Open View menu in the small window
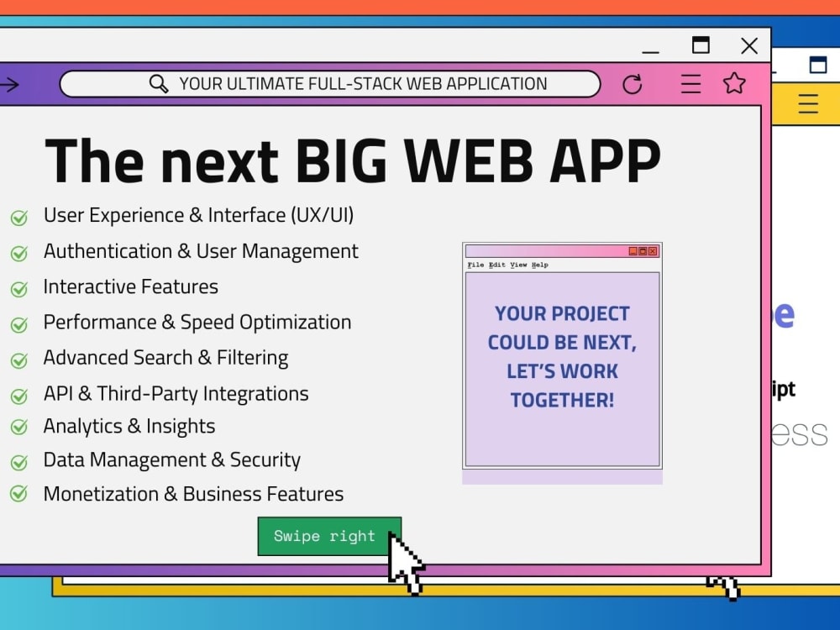Viewport: 840px width, 630px height. click(518, 265)
